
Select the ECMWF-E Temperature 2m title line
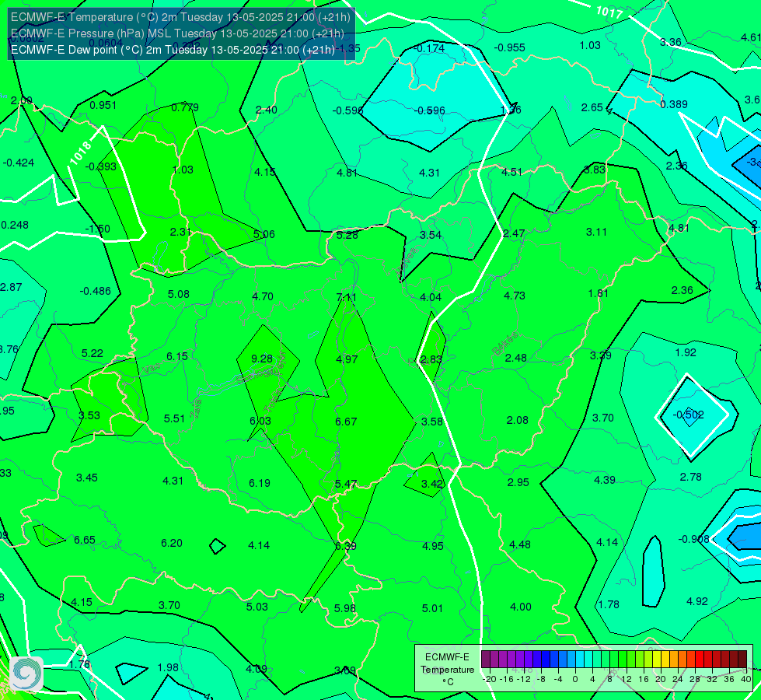tap(180, 17)
